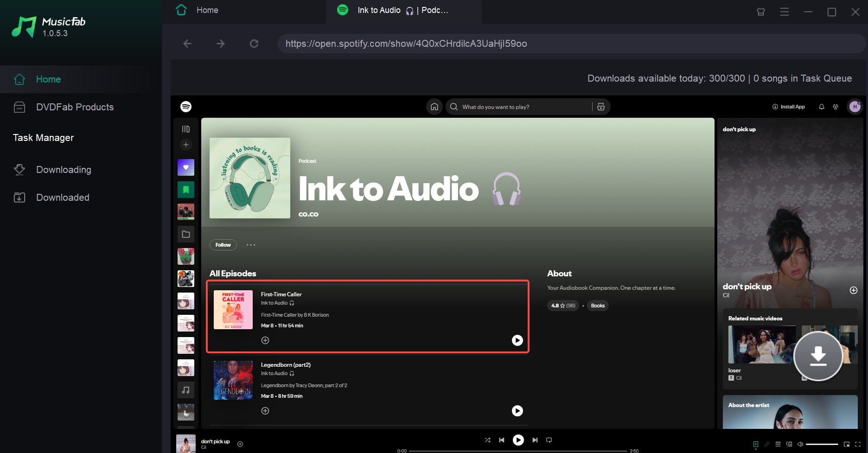This screenshot has height=453, width=868.
Task: Open miniplayer icon
Action: 847,444
